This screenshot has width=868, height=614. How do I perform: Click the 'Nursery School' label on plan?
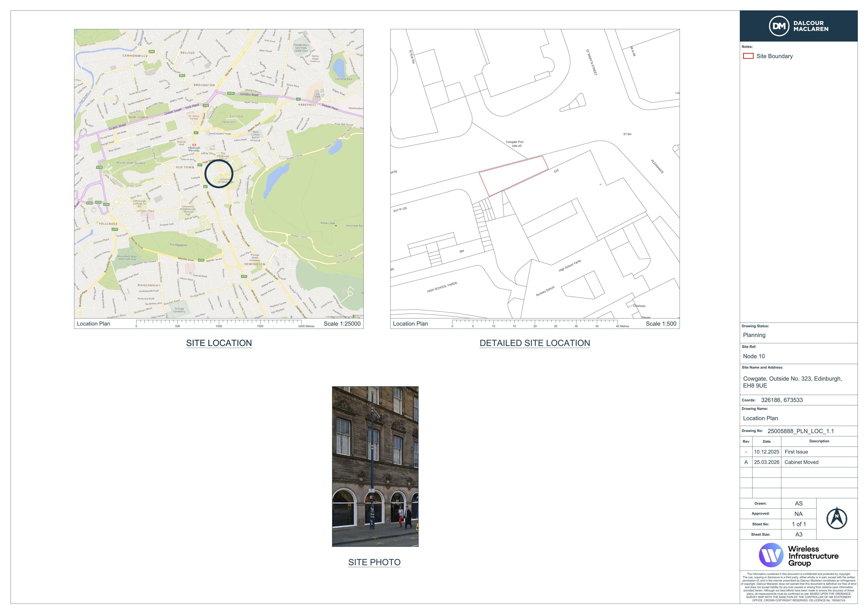pos(545,291)
